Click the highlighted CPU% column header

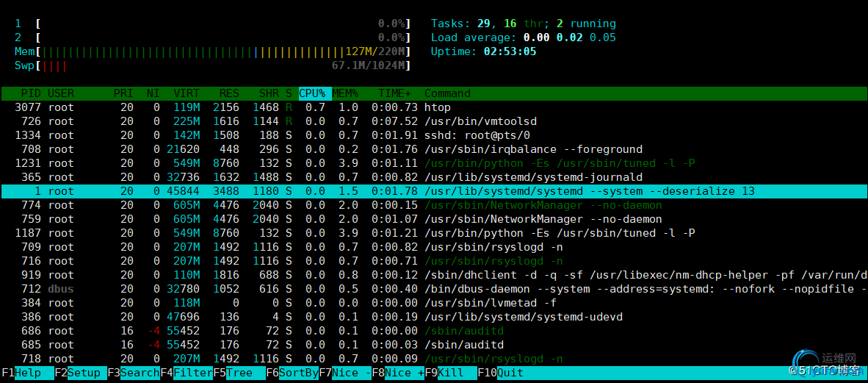(x=315, y=93)
